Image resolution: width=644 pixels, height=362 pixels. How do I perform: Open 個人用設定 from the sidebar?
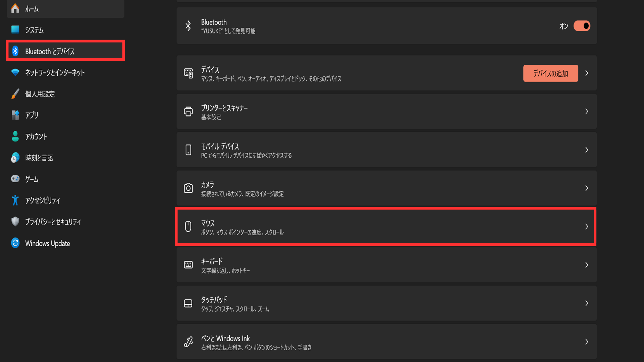[40, 94]
